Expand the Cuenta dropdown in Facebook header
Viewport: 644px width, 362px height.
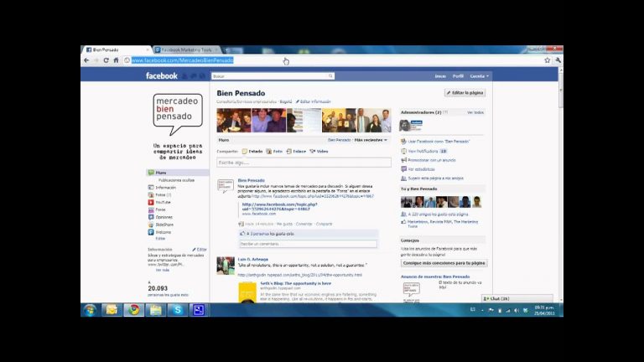click(480, 76)
